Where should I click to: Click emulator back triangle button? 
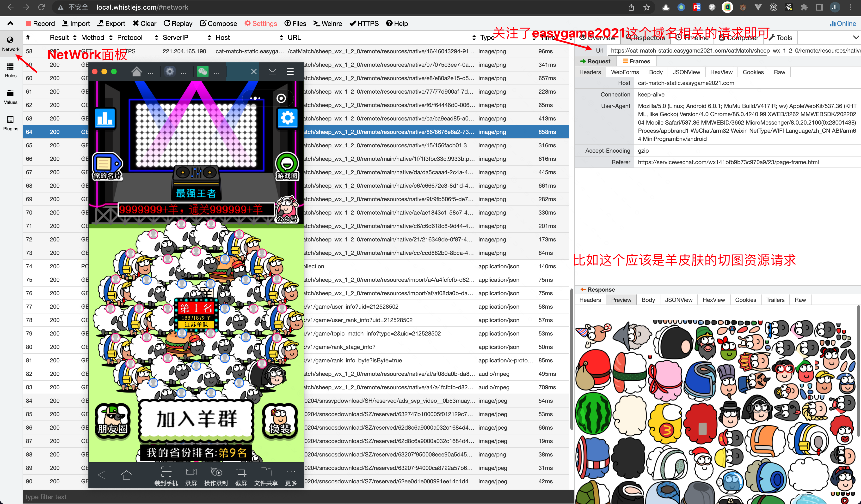pos(102,475)
